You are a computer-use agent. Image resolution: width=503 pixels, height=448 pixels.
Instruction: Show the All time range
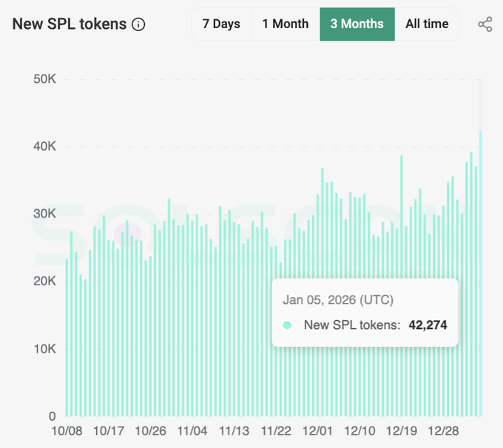pyautogui.click(x=427, y=24)
